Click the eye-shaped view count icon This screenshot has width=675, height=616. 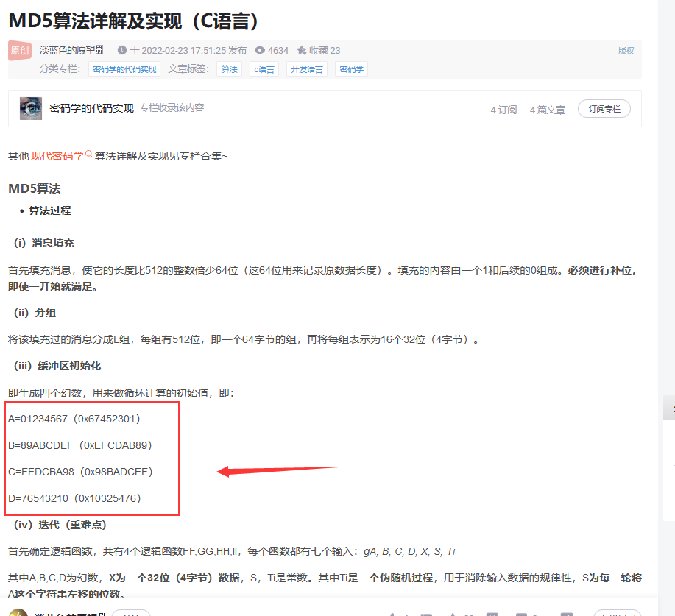[260, 51]
